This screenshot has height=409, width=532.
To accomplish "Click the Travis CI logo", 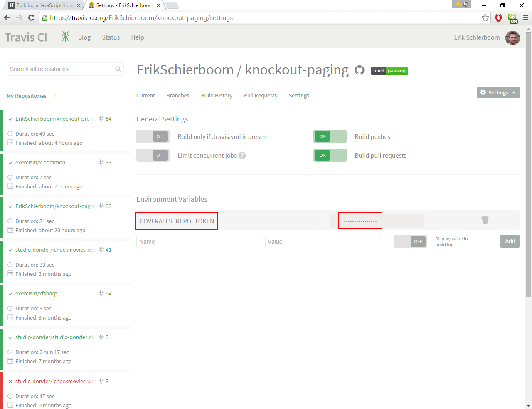I will pyautogui.click(x=26, y=37).
